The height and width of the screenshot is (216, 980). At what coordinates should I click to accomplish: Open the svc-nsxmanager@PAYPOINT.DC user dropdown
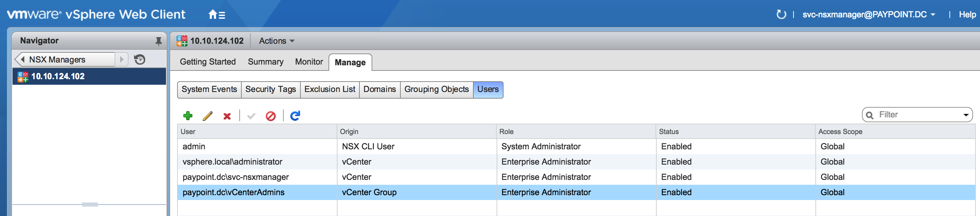(869, 15)
